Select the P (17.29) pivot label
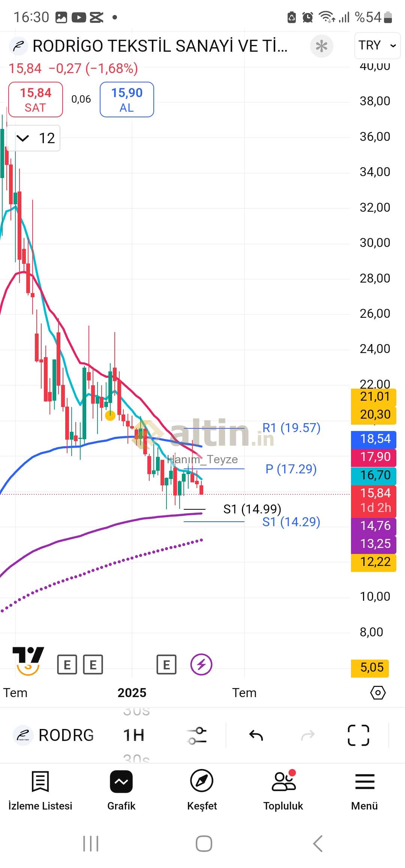Screen dimensions: 405x868 tap(291, 469)
